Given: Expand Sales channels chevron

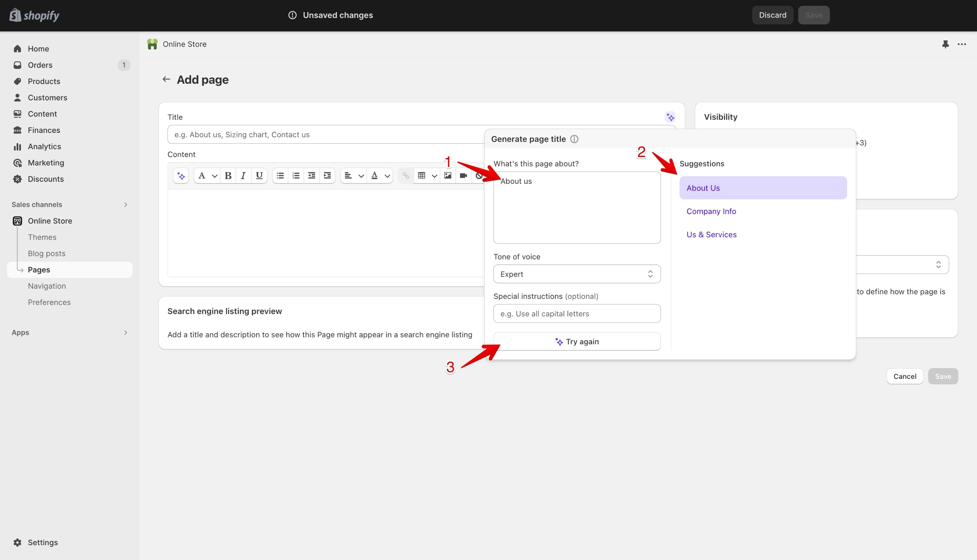Looking at the screenshot, I should point(126,205).
